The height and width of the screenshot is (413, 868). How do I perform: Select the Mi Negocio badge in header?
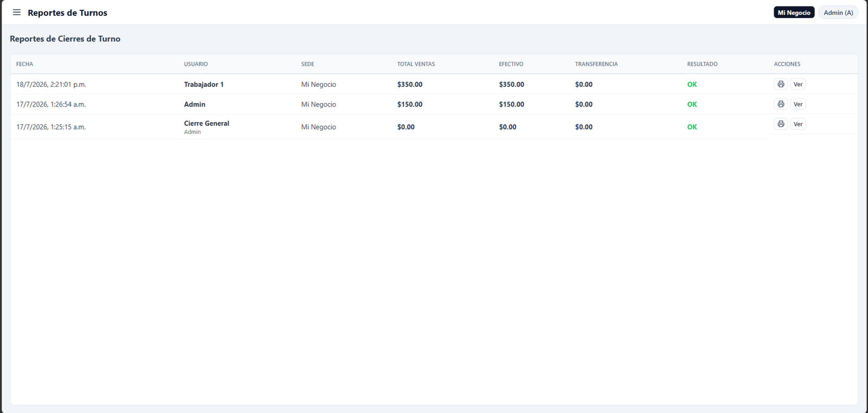click(794, 12)
